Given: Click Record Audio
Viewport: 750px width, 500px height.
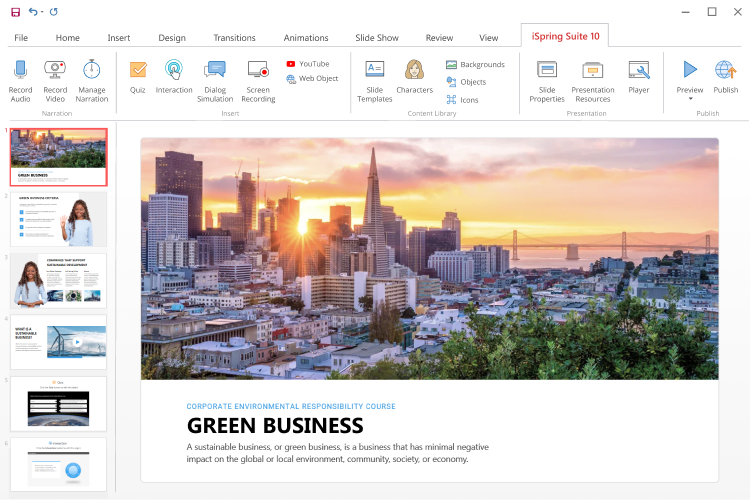Looking at the screenshot, I should (21, 81).
